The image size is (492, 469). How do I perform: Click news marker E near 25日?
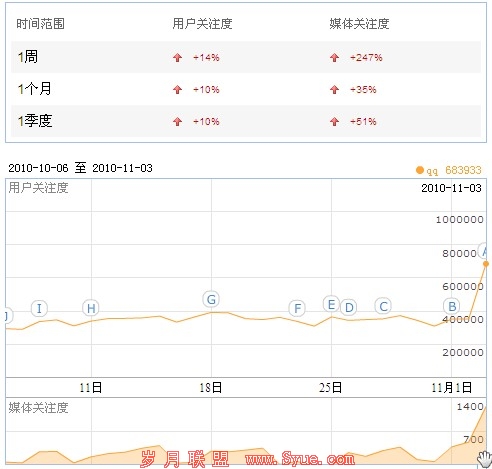click(331, 304)
